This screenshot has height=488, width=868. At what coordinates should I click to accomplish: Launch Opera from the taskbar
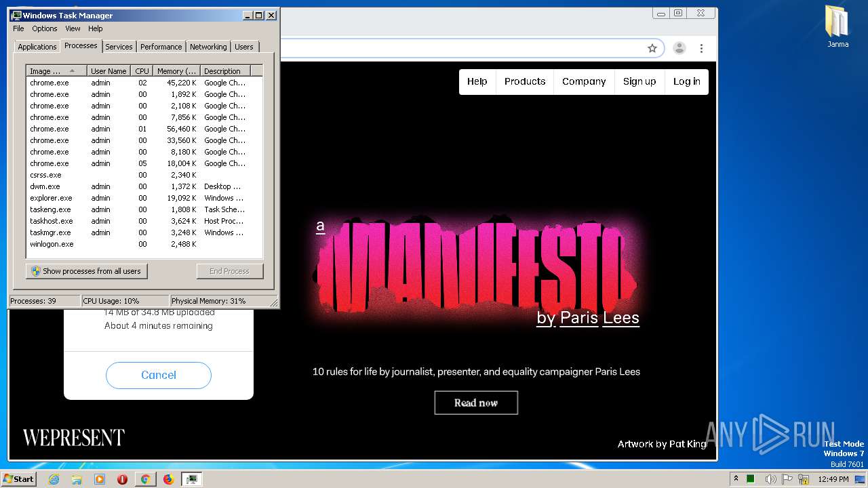(x=122, y=479)
